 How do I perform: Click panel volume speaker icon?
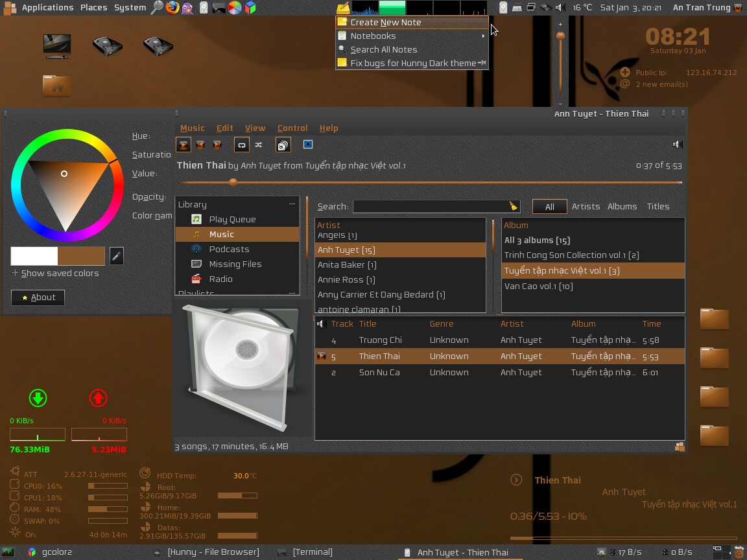coord(561,8)
